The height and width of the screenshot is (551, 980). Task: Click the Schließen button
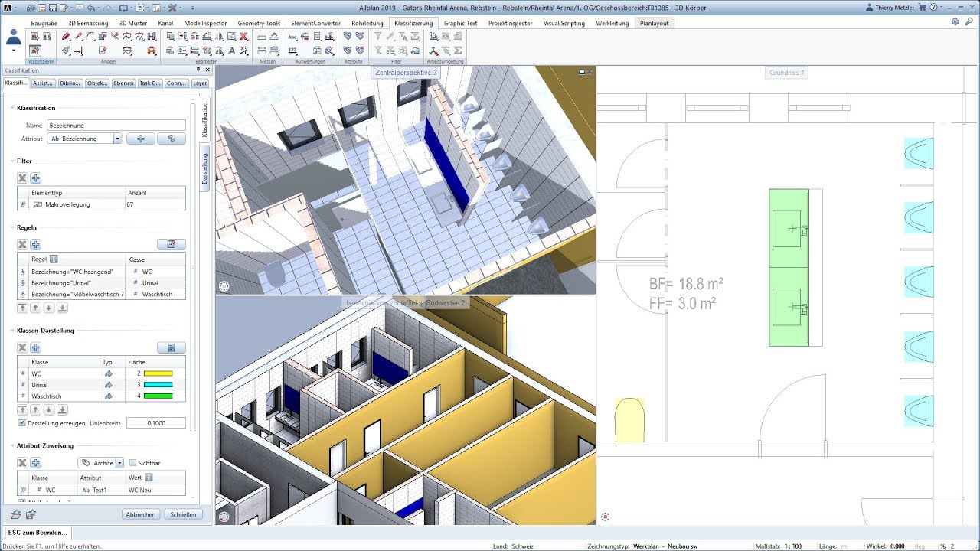[x=183, y=514]
